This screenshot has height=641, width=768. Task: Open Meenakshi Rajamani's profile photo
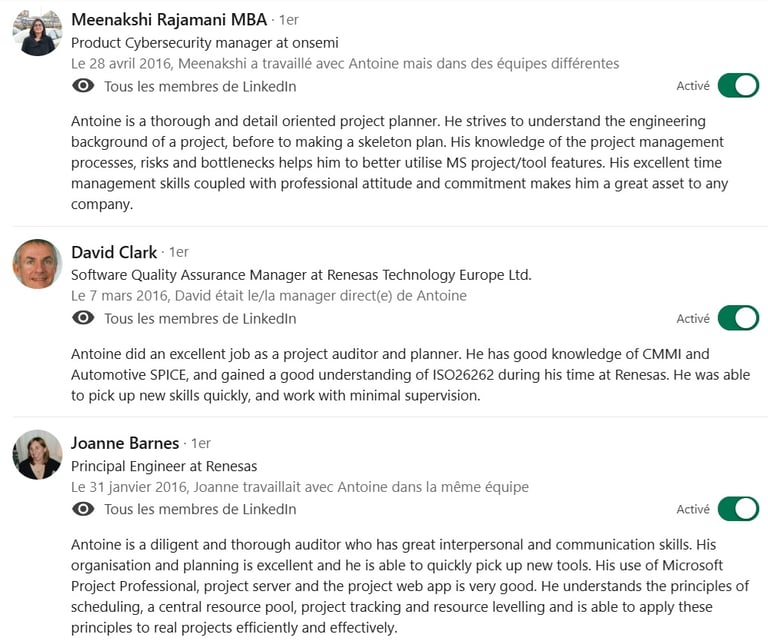[37, 31]
